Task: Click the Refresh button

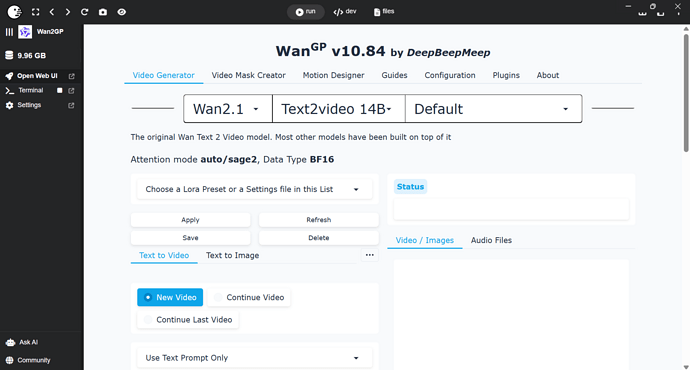Action: coord(319,220)
